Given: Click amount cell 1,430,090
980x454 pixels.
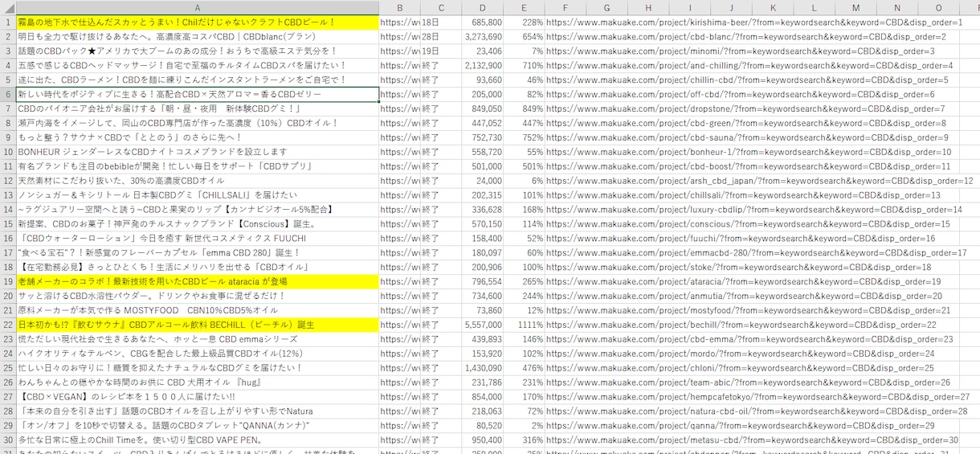Looking at the screenshot, I should (482, 368).
